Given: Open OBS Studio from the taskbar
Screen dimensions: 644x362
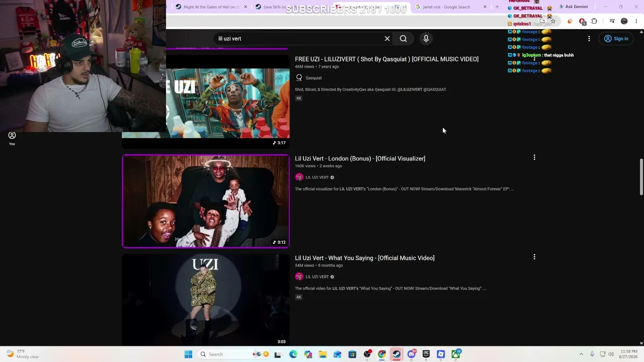Looking at the screenshot, I should (x=367, y=354).
